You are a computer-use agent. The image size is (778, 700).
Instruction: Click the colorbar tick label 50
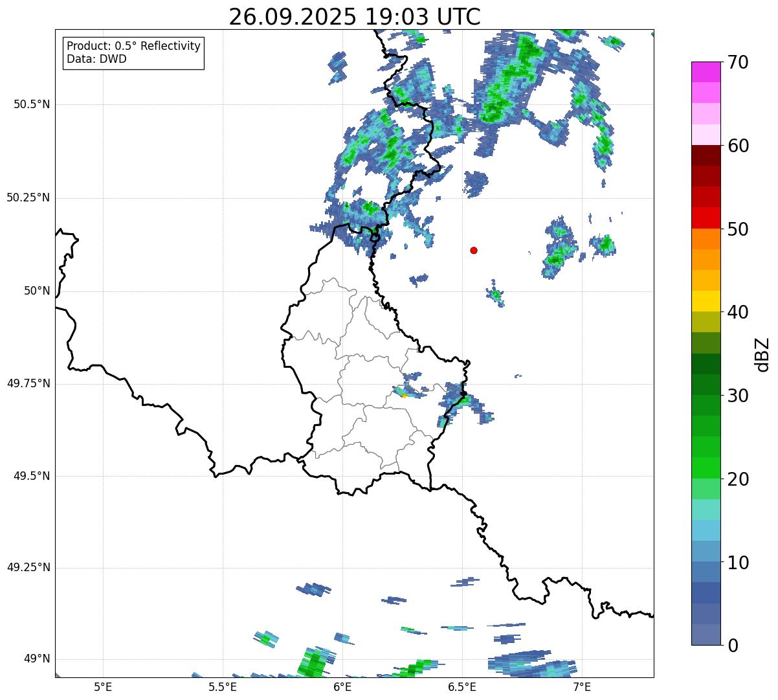(x=738, y=229)
